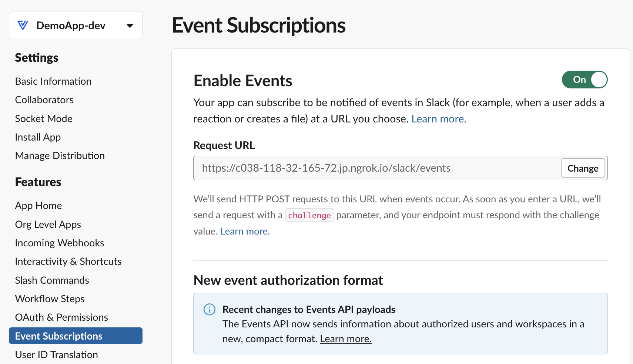
Task: Select the highlighted Event Subscriptions item
Action: click(76, 336)
